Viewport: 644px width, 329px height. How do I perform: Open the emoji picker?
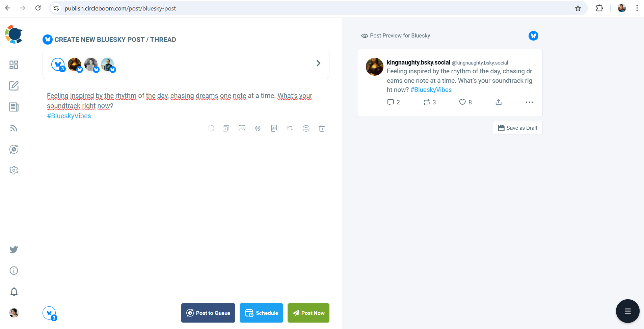click(306, 128)
